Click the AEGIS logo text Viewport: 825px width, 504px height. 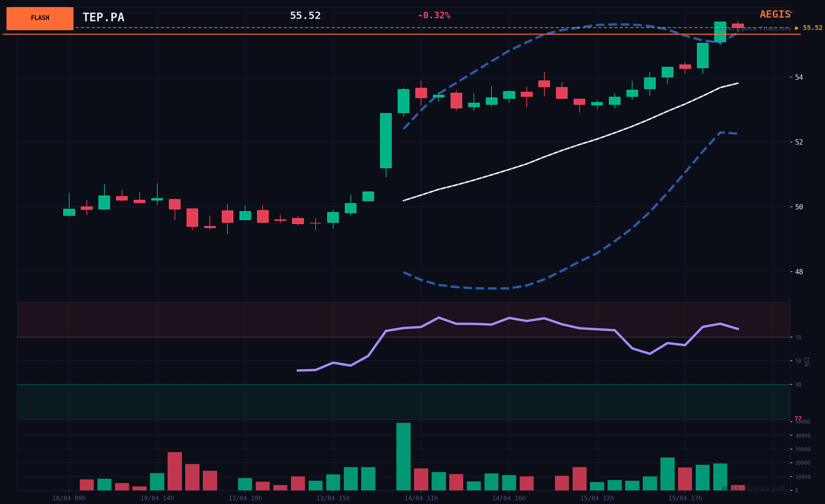coord(774,14)
